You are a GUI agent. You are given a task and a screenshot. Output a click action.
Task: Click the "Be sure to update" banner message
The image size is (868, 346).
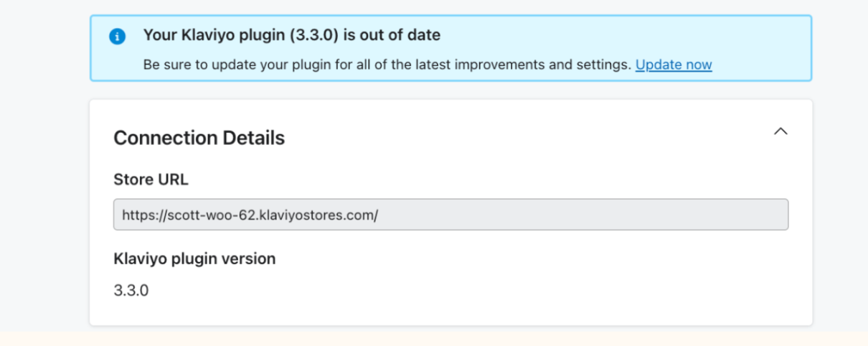(x=387, y=65)
